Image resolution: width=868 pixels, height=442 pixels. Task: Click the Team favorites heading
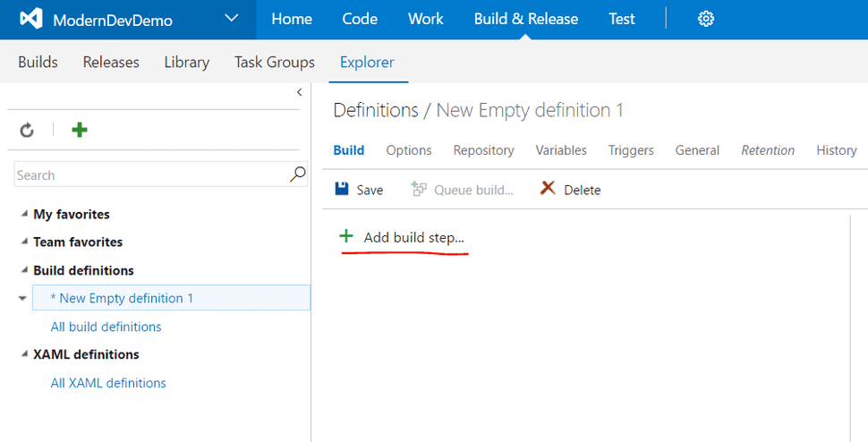78,242
